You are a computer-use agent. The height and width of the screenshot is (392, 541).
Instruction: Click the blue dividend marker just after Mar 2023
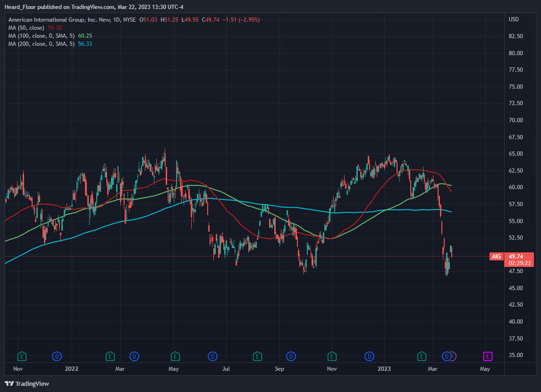point(447,356)
